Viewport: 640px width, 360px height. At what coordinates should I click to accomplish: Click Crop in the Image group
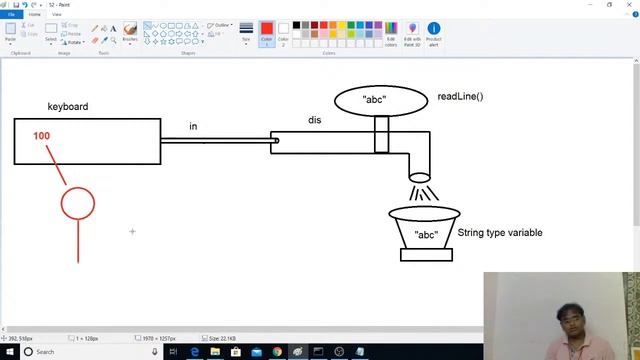click(69, 25)
